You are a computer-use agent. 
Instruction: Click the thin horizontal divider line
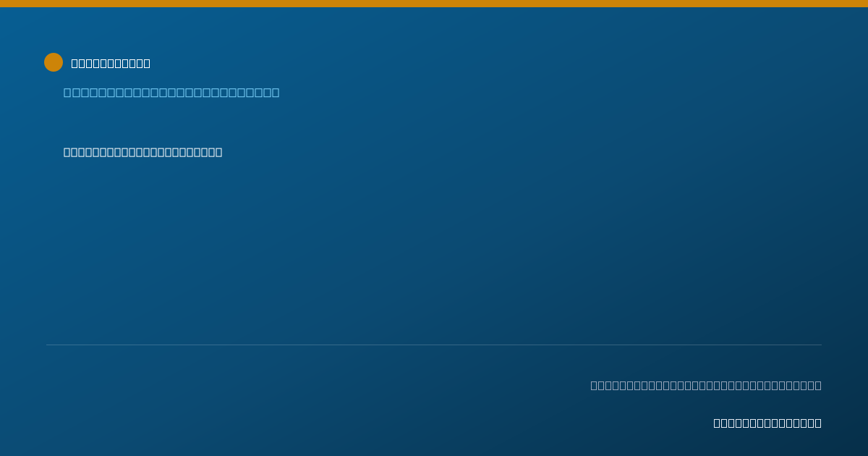coord(434,345)
